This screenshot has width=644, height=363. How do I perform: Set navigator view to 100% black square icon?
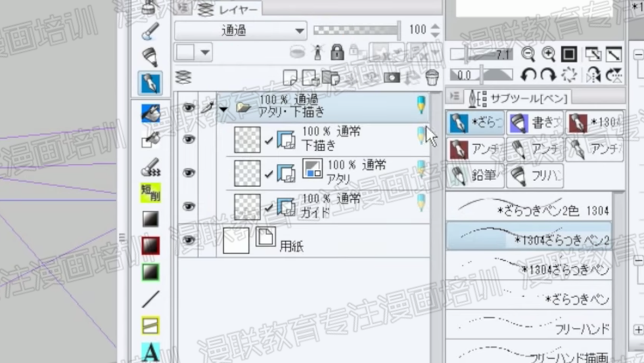[x=570, y=54]
